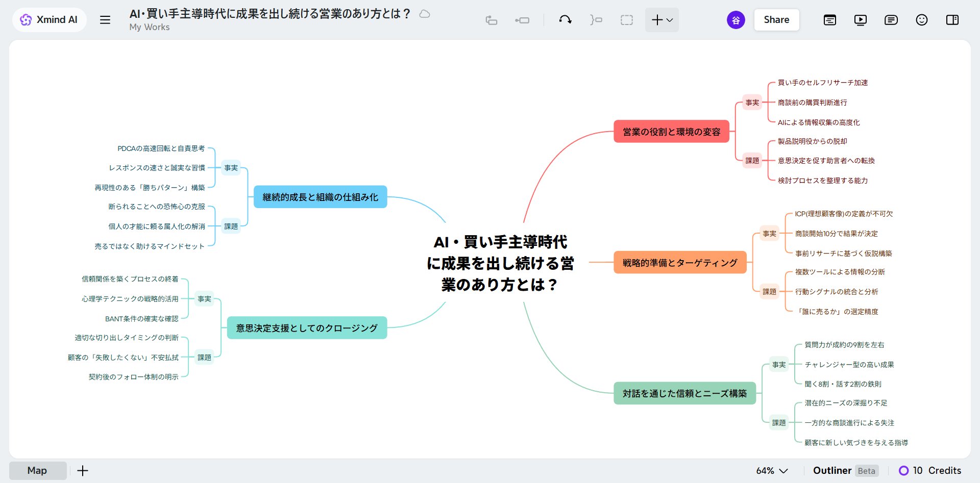Insert a boundary box
980x483 pixels.
coord(627,20)
